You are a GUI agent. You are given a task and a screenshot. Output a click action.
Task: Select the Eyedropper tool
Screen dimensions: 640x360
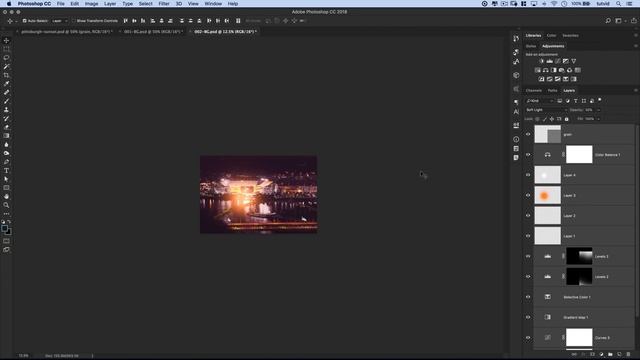pyautogui.click(x=6, y=84)
